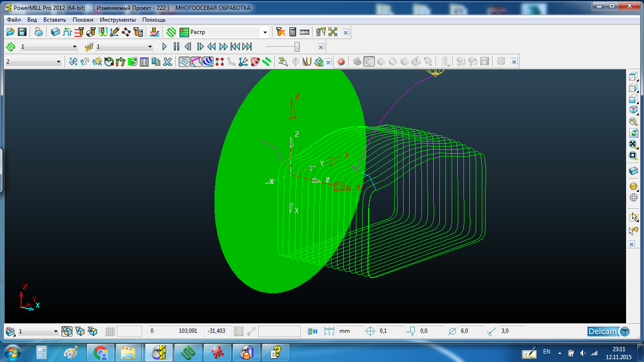Toggle the first toolpath draw option button

(184, 61)
